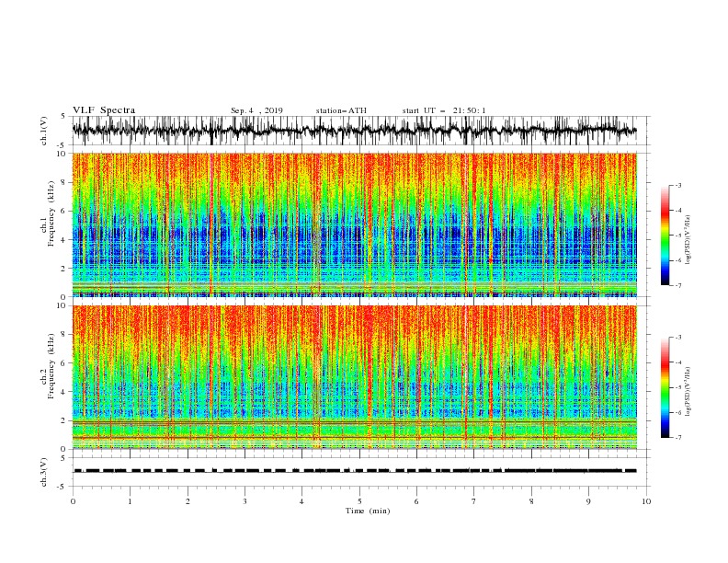Click the time axis tick label "5"
Image resolution: width=728 pixels, height=563 pixels.
click(359, 501)
